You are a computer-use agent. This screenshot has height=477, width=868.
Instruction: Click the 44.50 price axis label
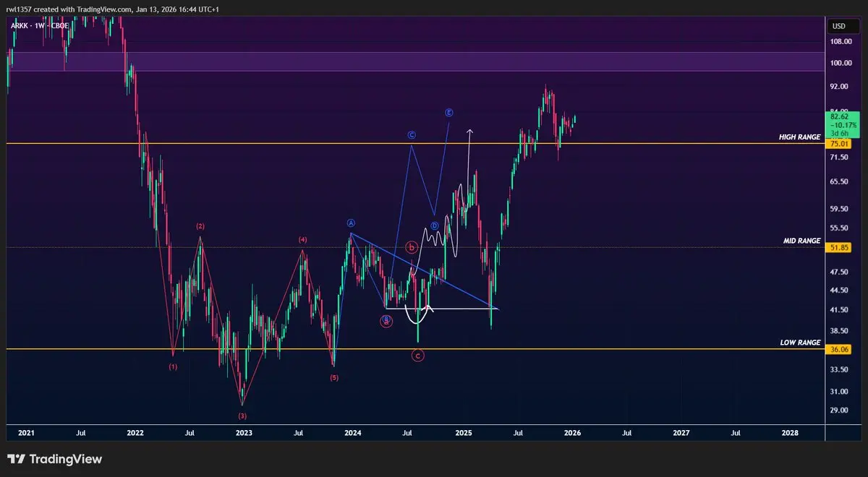(838, 291)
